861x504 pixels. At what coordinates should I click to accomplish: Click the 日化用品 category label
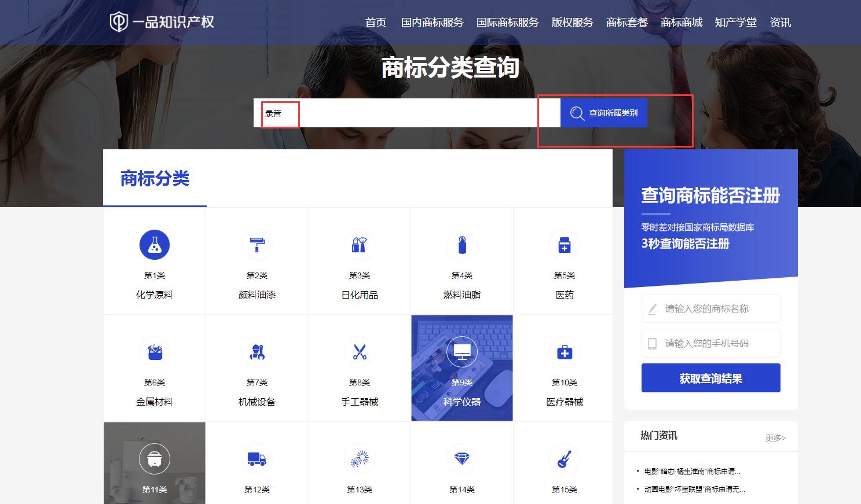[x=360, y=295]
